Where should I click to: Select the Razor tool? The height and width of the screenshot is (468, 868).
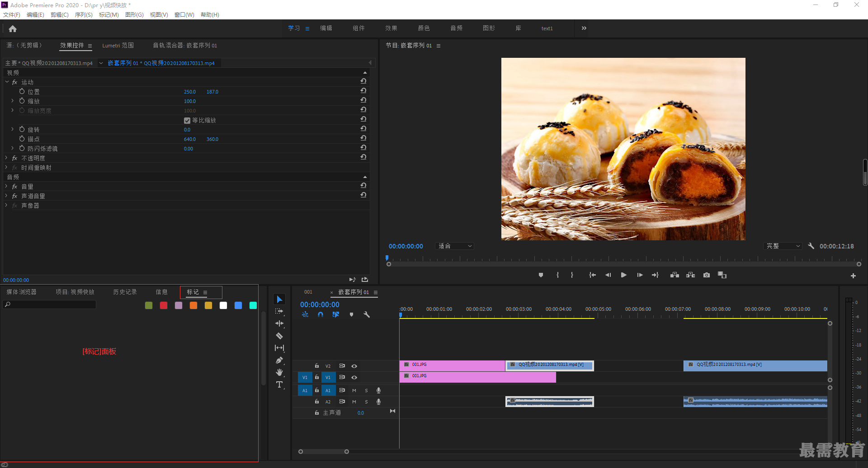tap(279, 336)
